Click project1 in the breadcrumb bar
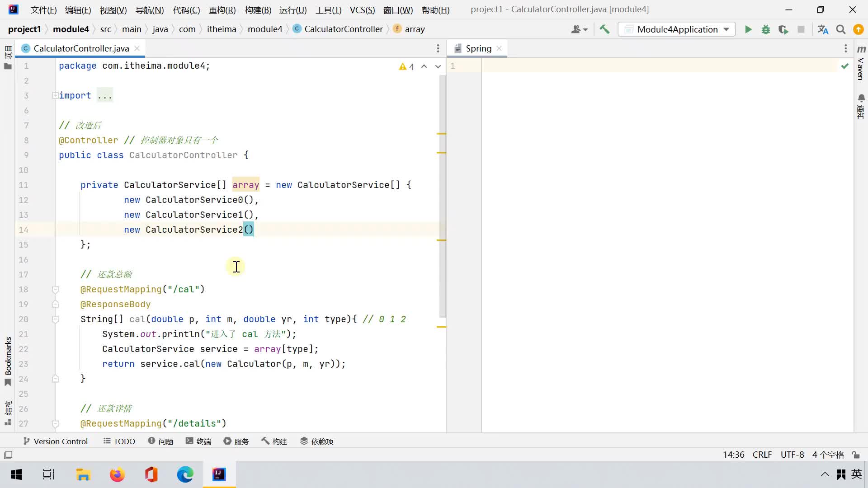868x488 pixels. tap(24, 29)
